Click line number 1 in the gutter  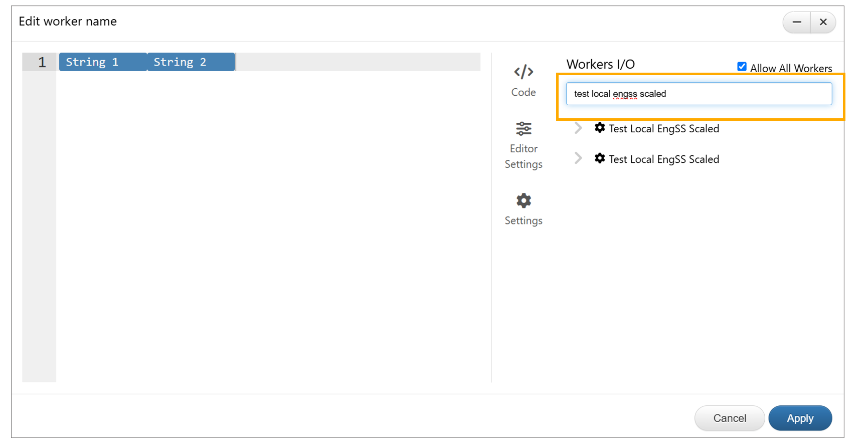click(x=42, y=62)
